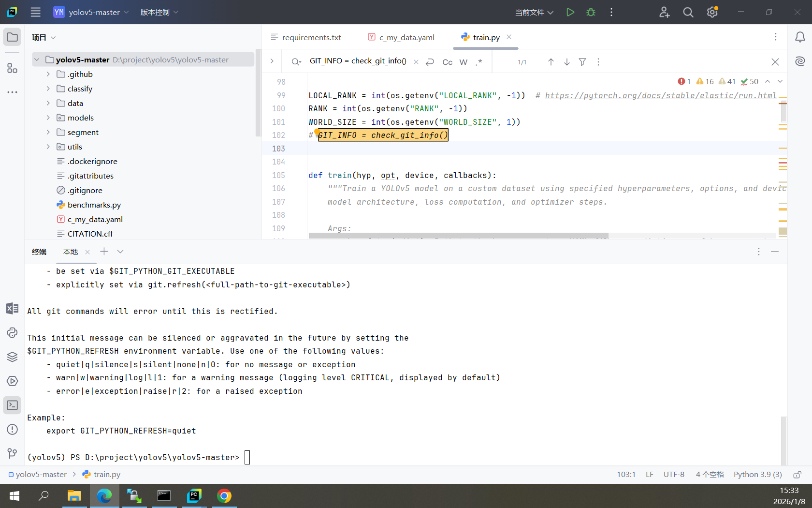Viewport: 812px width, 508px height.
Task: Open the Problems tool window
Action: tap(13, 430)
